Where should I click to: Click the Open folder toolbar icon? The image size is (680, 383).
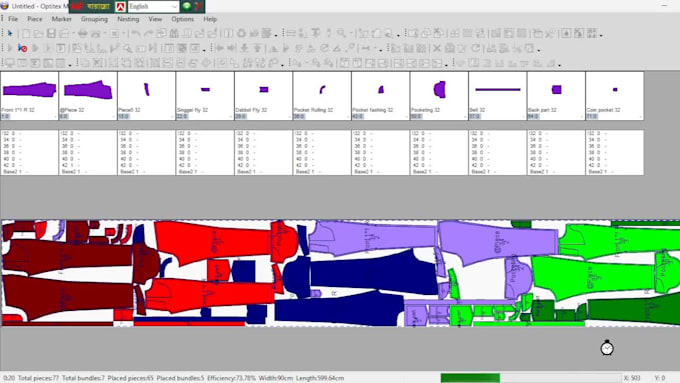click(x=38, y=33)
